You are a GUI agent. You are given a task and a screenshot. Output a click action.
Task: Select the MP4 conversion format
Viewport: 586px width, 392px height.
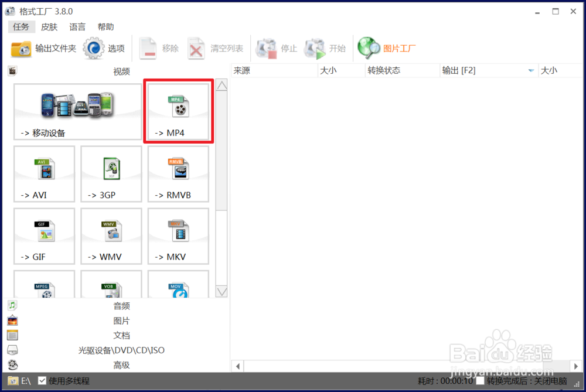(x=178, y=111)
